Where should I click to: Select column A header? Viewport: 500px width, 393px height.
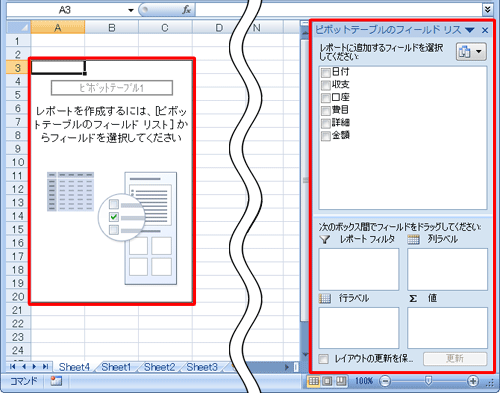pyautogui.click(x=58, y=28)
